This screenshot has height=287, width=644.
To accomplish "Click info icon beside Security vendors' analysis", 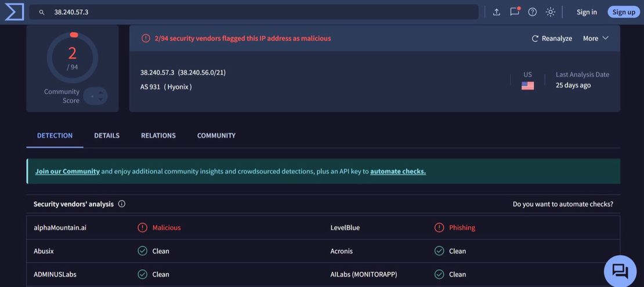I will pos(122,204).
